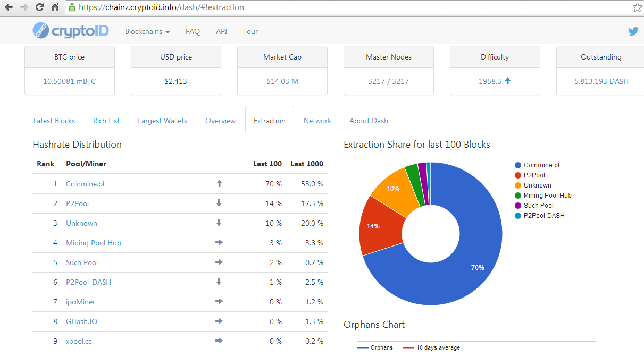Open the Twitter bird icon
This screenshot has height=357, width=644.
click(x=633, y=31)
